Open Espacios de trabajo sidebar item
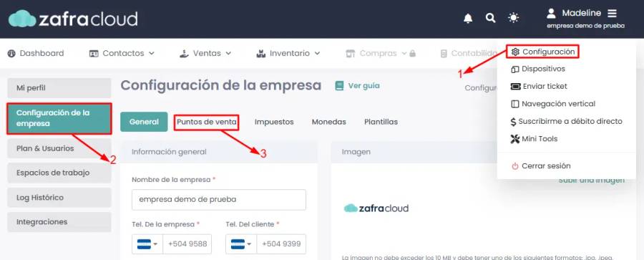This screenshot has height=260, width=644. click(59, 173)
